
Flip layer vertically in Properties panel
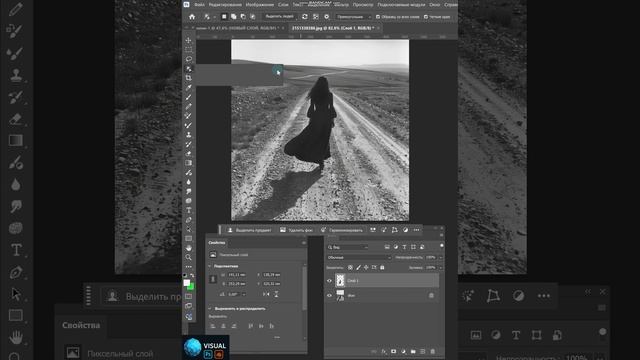(276, 294)
